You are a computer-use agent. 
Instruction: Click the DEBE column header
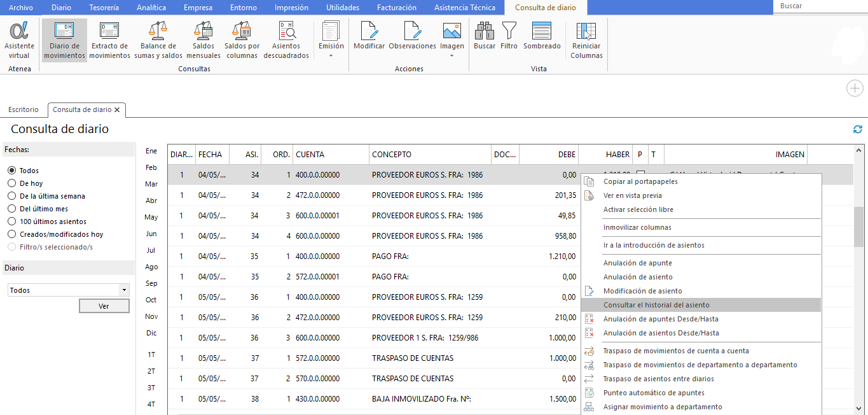(x=549, y=155)
